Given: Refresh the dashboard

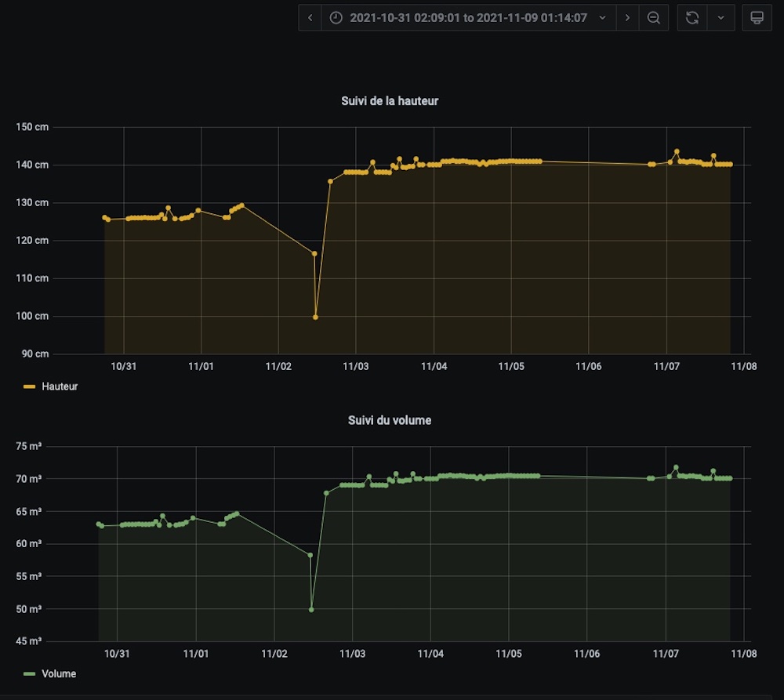Looking at the screenshot, I should tap(692, 18).
